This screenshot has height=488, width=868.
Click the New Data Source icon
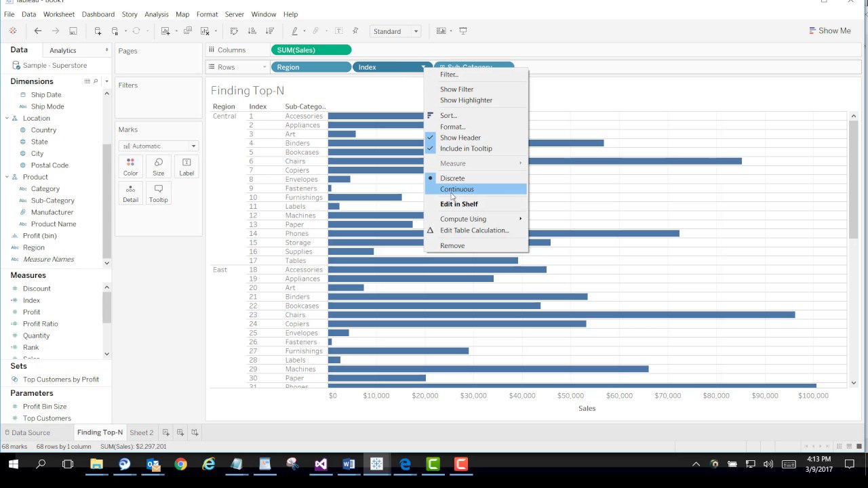pos(98,31)
